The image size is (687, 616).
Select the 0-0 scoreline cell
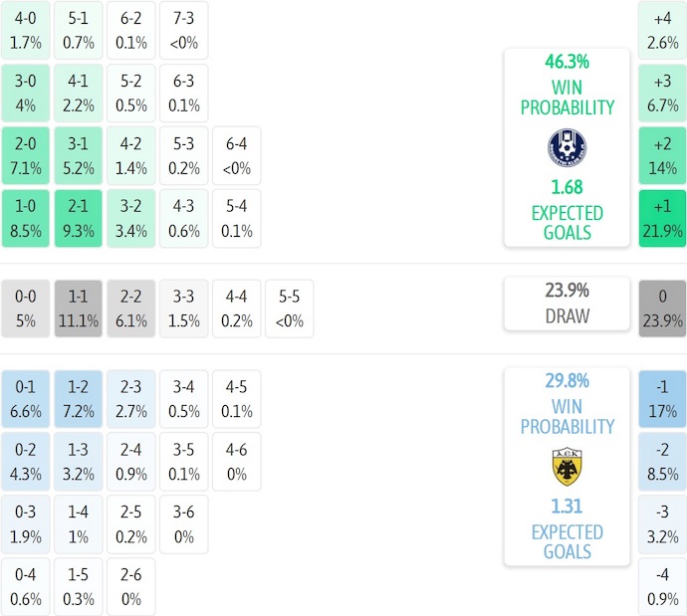tap(27, 308)
